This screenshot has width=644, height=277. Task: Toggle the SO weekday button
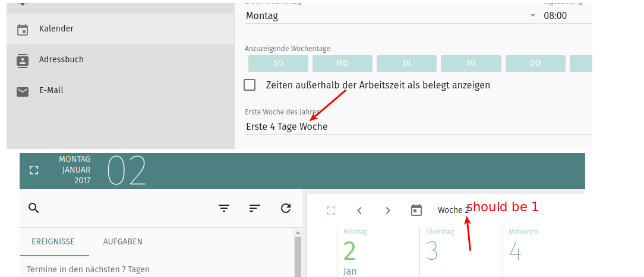click(278, 63)
